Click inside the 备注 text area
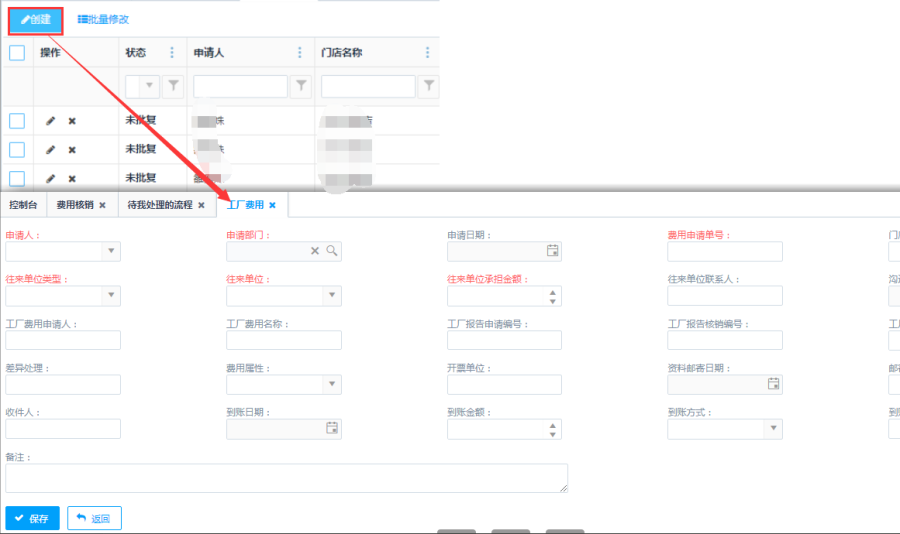 click(x=286, y=478)
